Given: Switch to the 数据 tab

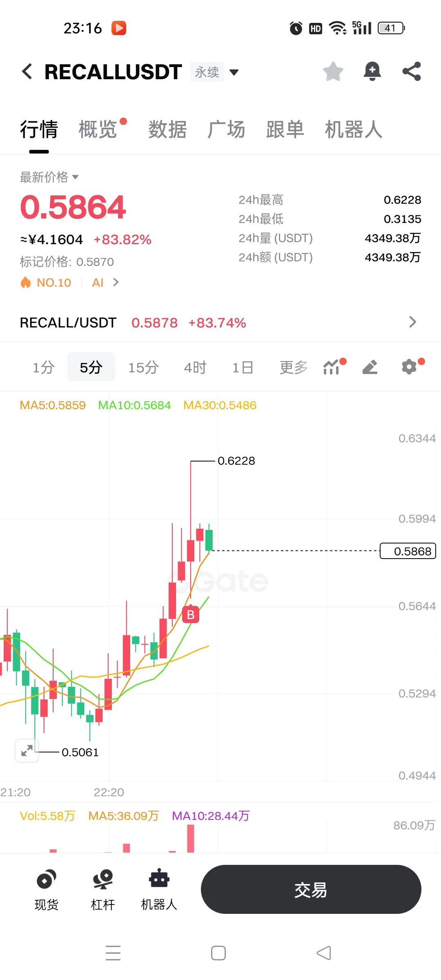Looking at the screenshot, I should 167,129.
